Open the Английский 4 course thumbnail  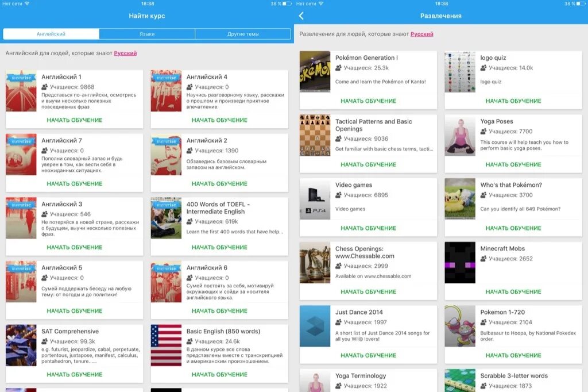166,91
